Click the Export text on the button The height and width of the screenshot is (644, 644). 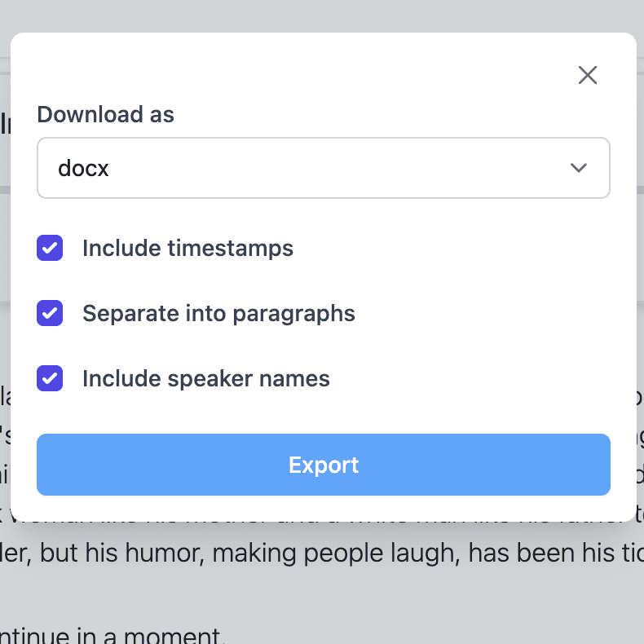pos(324,465)
